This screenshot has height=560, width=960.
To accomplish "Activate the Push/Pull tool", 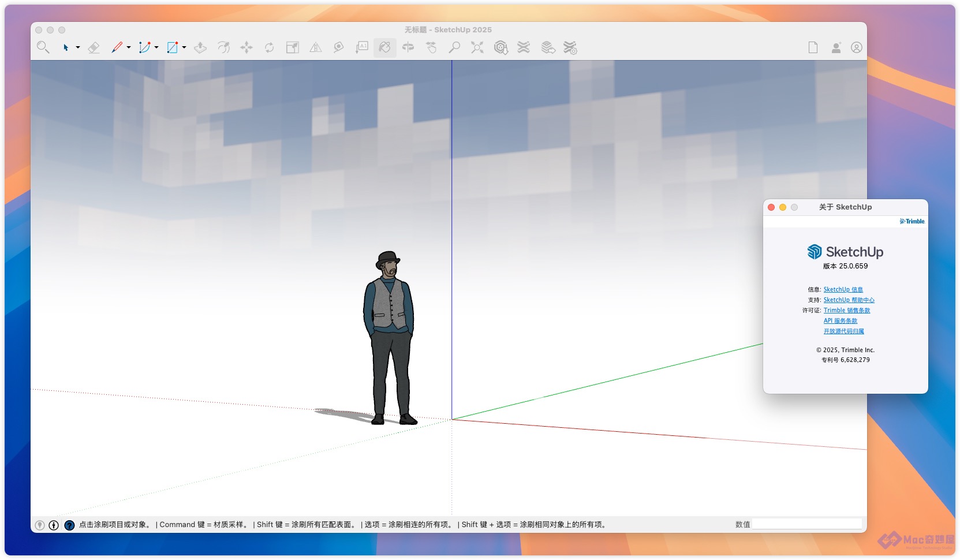I will (200, 47).
